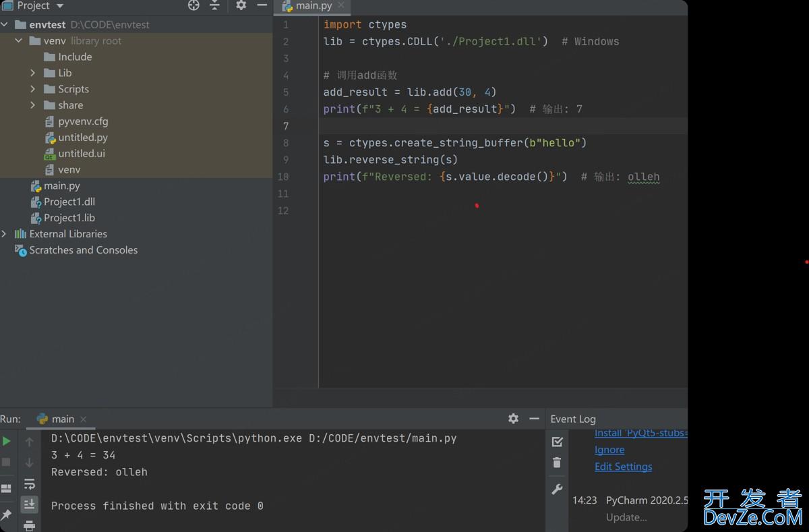
Task: Click the green Rerun button in Run panel
Action: (x=7, y=441)
